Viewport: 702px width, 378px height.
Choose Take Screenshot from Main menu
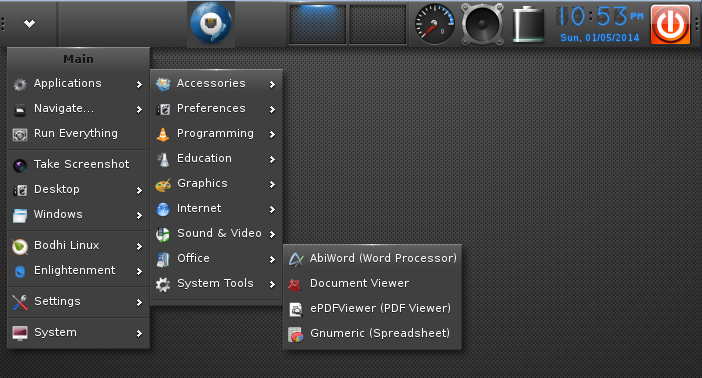(78, 165)
